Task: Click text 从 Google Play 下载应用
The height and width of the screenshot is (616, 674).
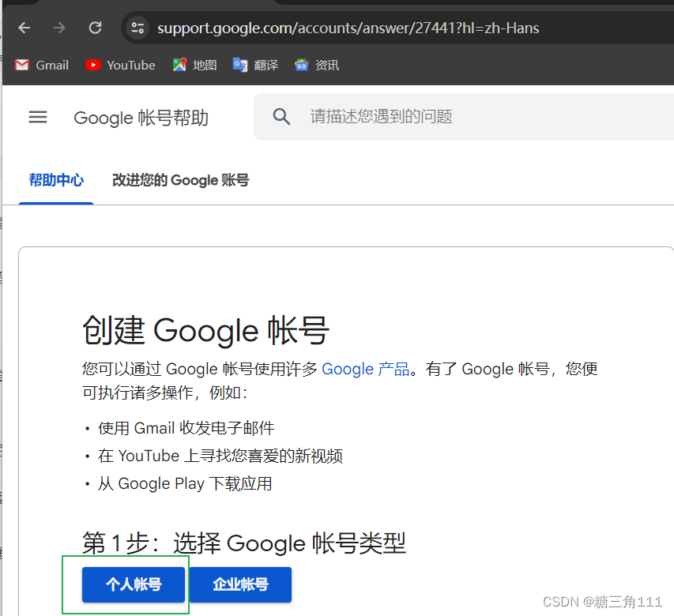Action: coord(185,483)
